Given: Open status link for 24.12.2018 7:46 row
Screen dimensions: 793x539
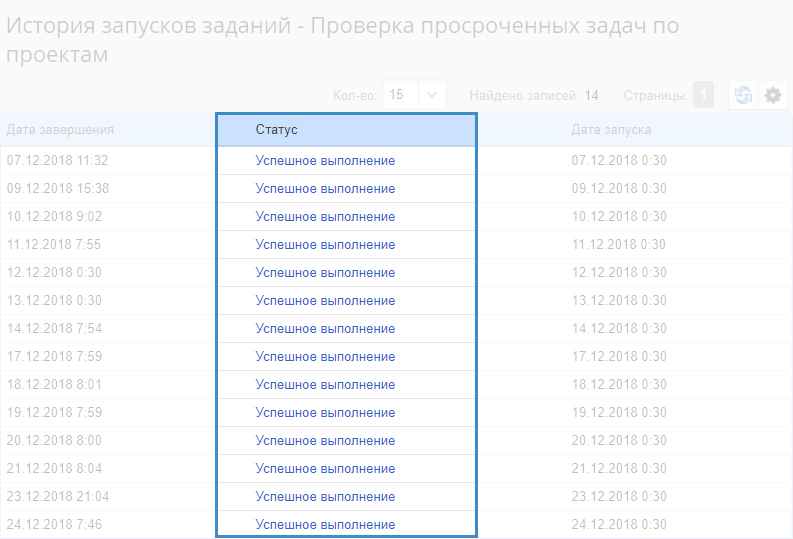Looking at the screenshot, I should pyautogui.click(x=325, y=525).
